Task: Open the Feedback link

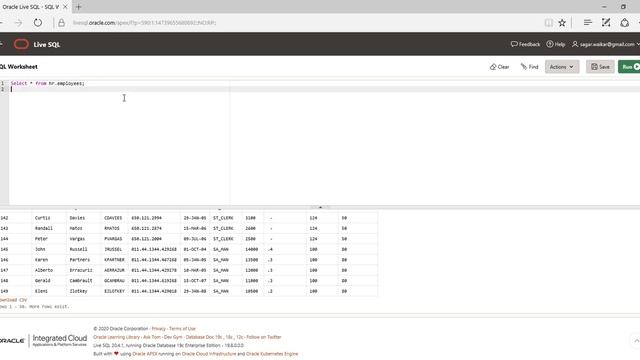Action: (x=525, y=44)
